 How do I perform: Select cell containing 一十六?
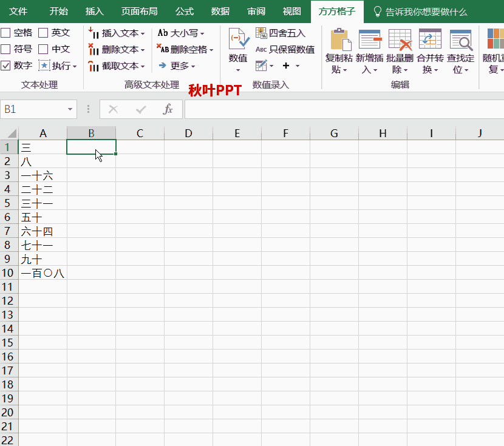tap(43, 175)
